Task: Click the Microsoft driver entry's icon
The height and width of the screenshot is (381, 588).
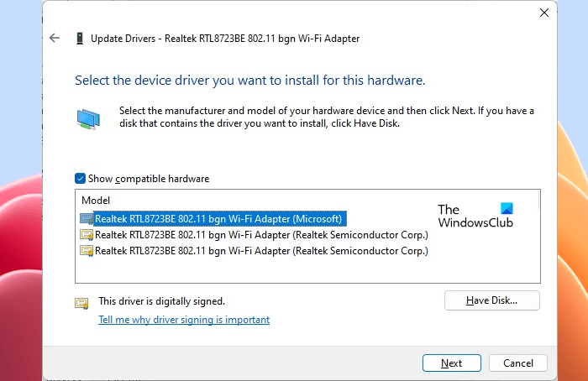Action: (x=87, y=219)
